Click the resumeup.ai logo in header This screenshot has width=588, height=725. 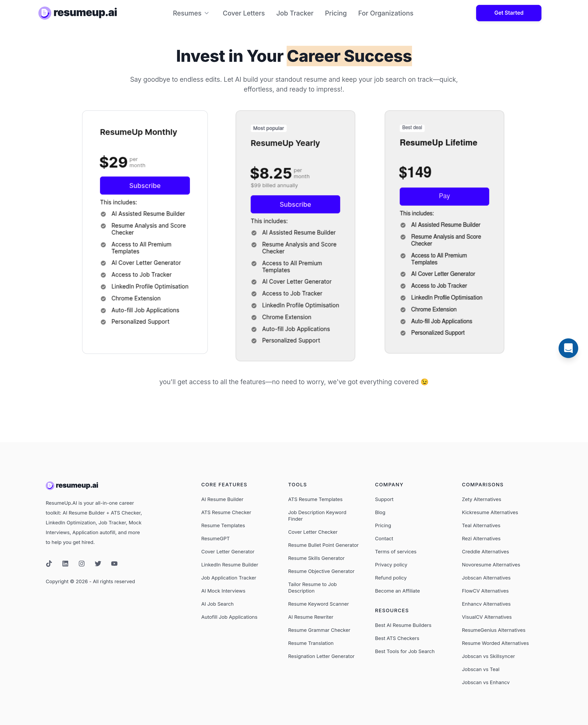pyautogui.click(x=78, y=13)
